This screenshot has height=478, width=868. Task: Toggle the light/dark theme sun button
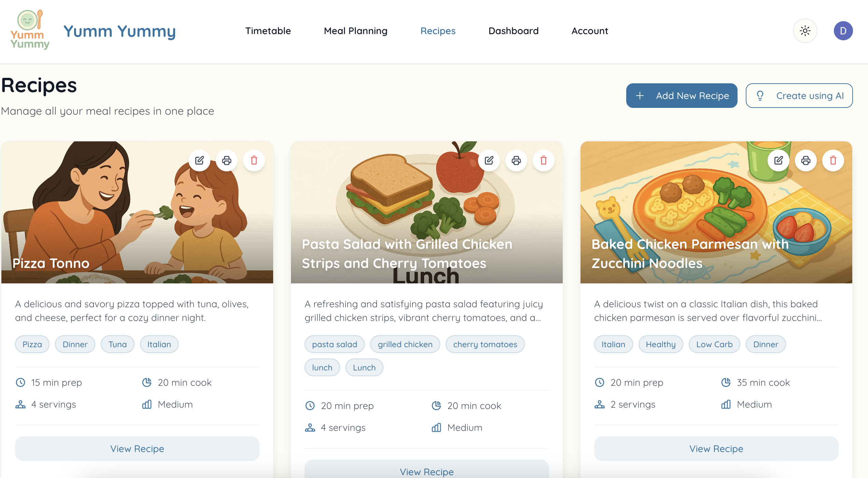coord(805,31)
